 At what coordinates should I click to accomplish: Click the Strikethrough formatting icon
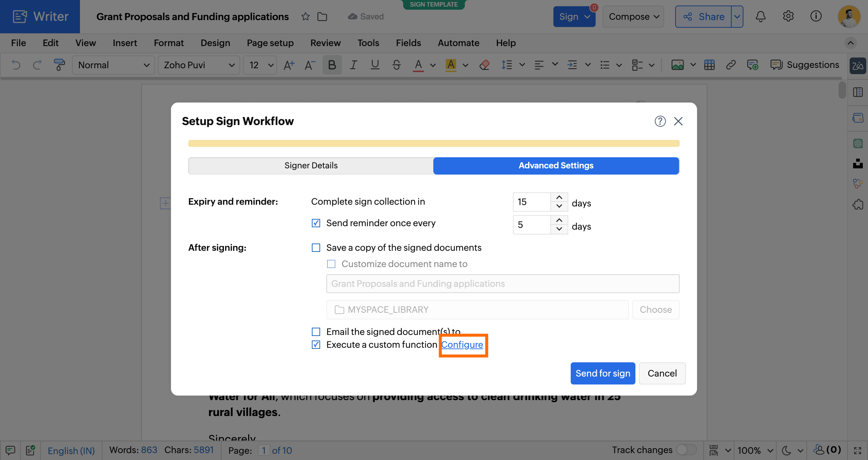point(396,65)
